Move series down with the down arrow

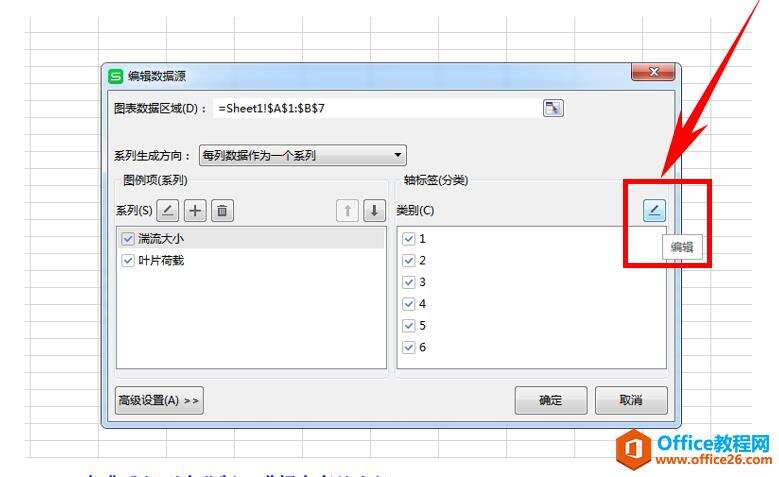[x=374, y=211]
